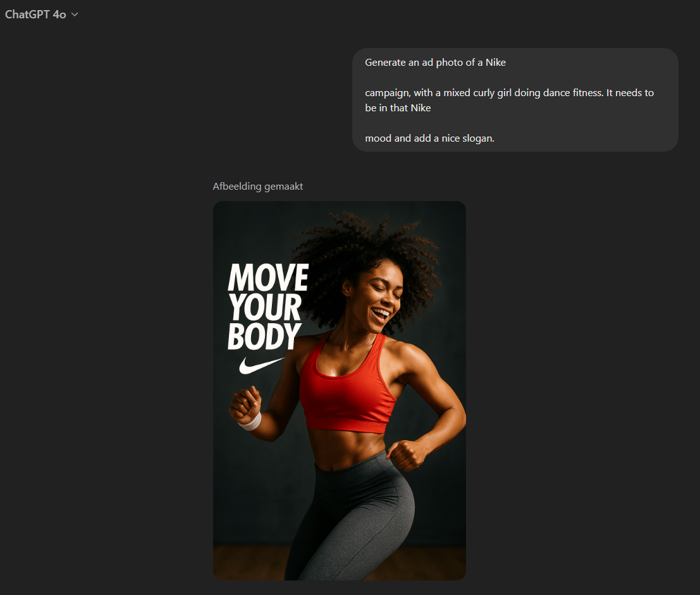Click the 'campaign, with a mixed curly' text line

click(x=509, y=92)
